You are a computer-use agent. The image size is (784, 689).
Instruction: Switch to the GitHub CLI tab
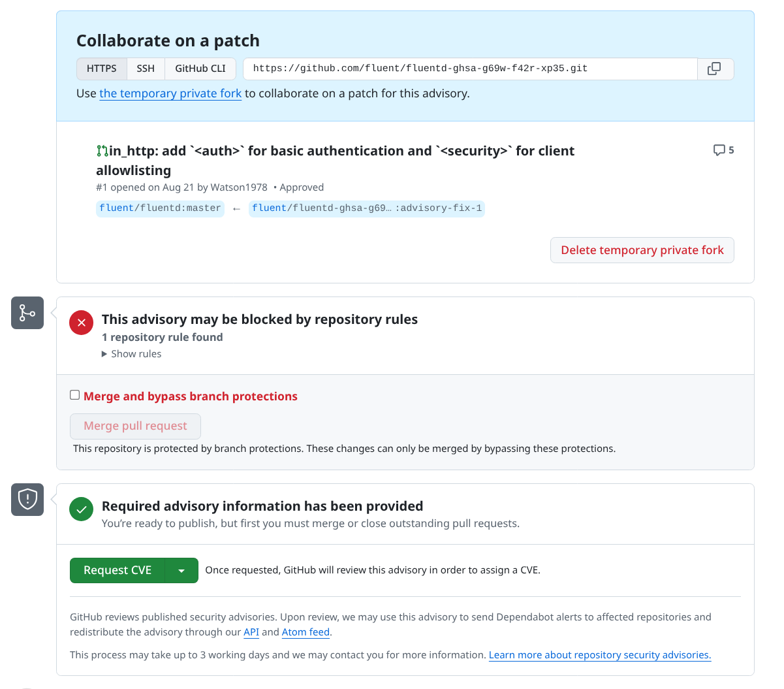point(200,69)
